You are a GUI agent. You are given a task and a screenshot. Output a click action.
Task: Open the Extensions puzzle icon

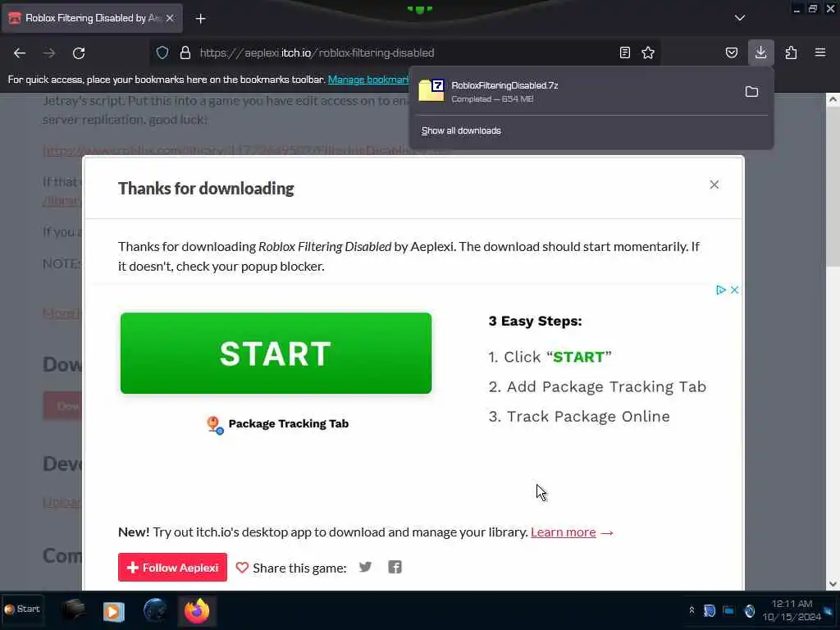coord(791,52)
